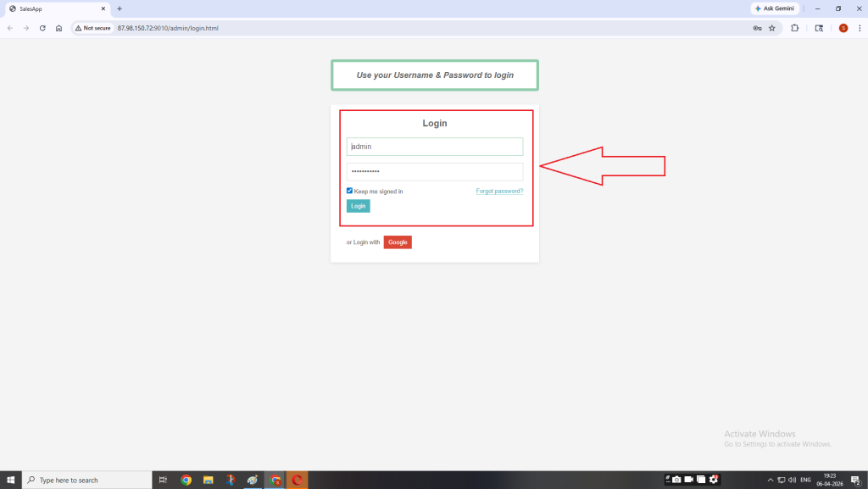Open the Chrome profile avatar
The height and width of the screenshot is (489, 868).
(843, 28)
